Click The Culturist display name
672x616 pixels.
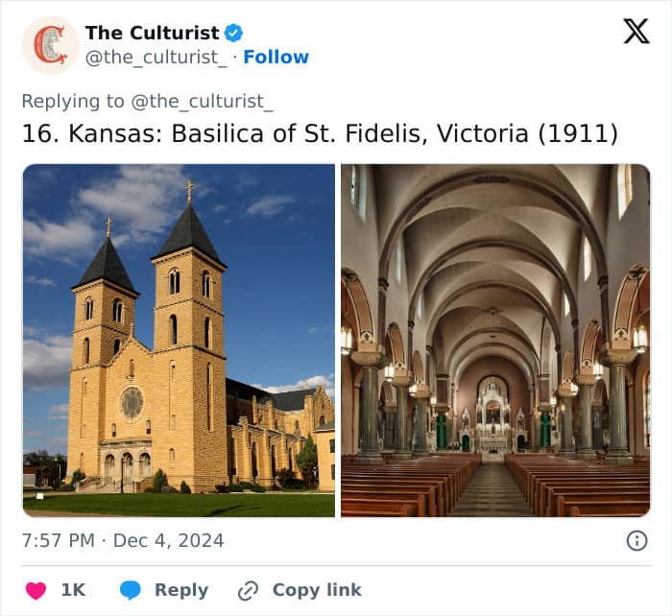pos(152,33)
